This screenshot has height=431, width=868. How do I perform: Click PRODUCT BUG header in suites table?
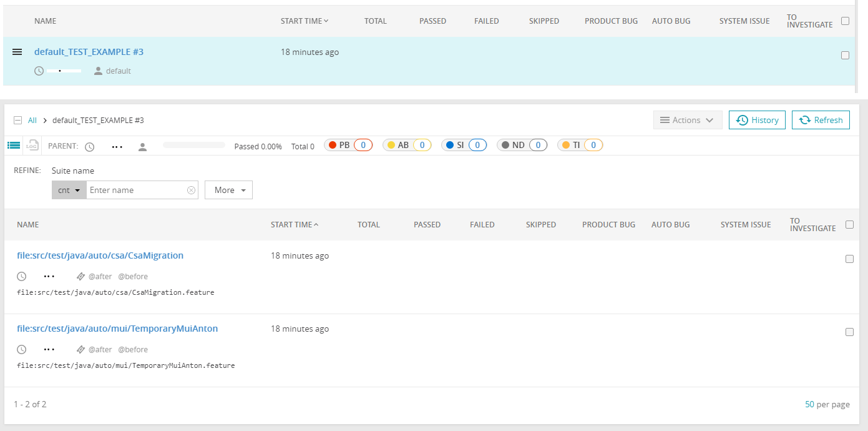[608, 225]
